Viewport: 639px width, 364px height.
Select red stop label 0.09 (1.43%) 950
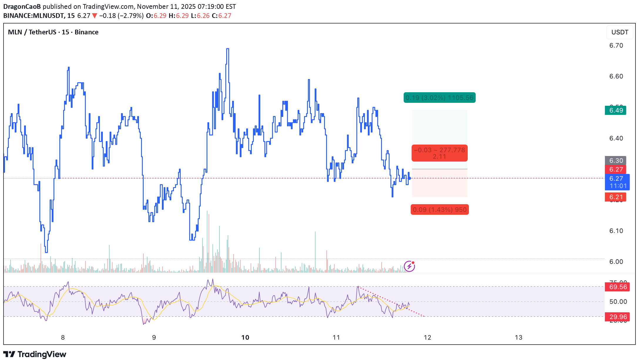click(x=440, y=209)
